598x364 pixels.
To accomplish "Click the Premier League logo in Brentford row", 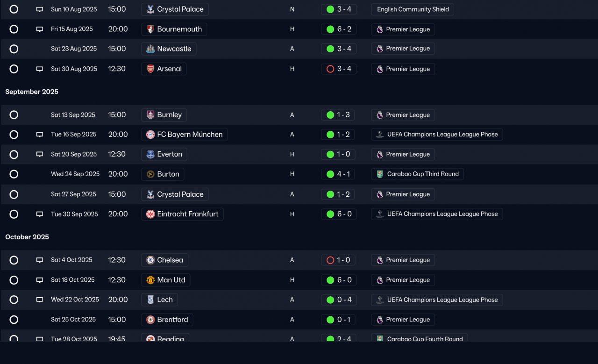I will click(380, 320).
